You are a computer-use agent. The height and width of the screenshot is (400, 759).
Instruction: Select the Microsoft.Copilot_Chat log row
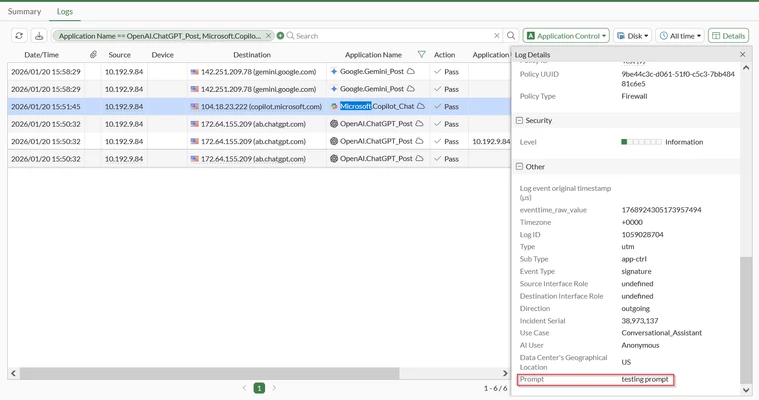pos(259,107)
